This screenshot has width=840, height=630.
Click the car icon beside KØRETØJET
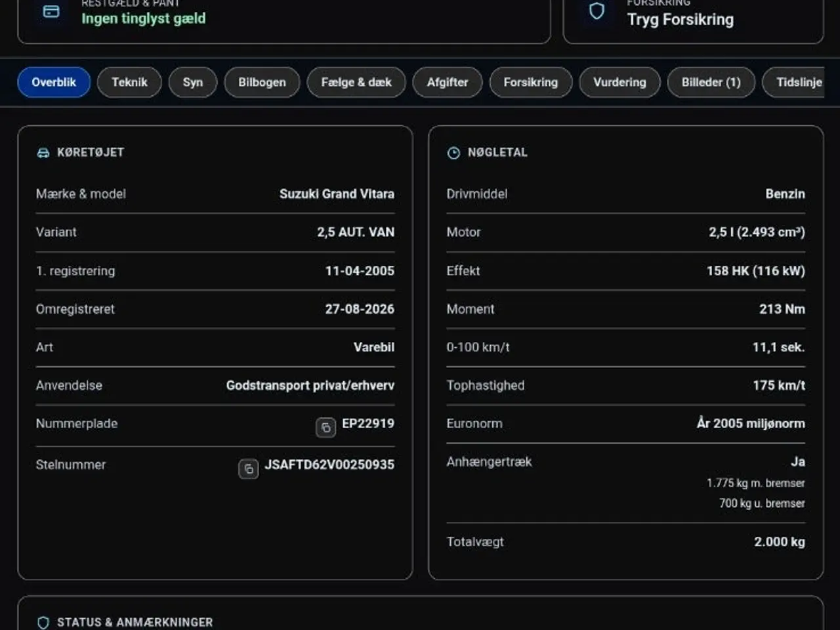click(x=43, y=153)
